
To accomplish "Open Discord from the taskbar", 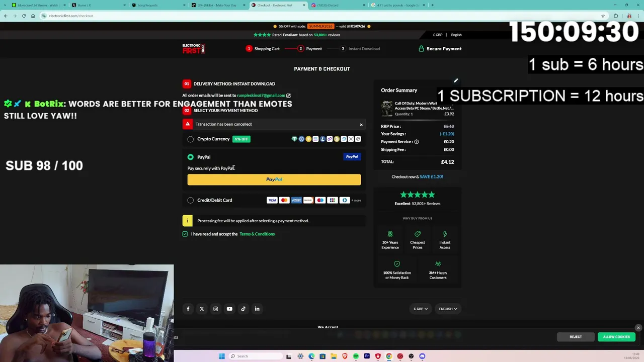I will (422, 356).
